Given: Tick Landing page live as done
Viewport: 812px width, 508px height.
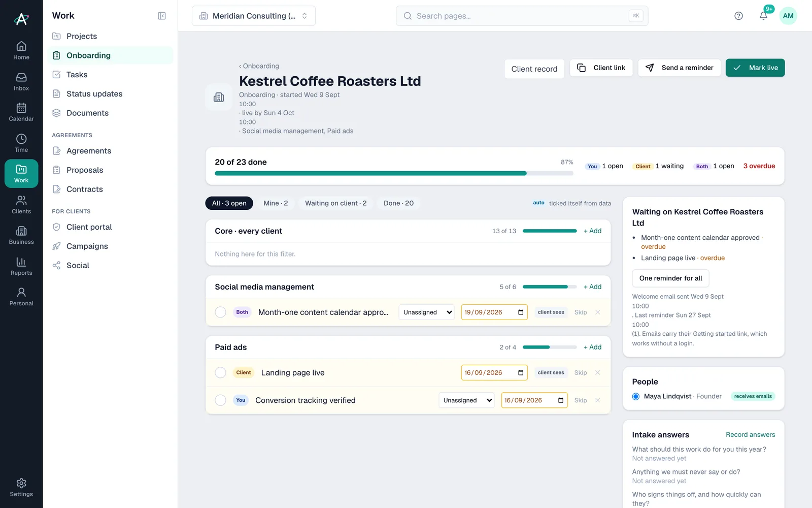Looking at the screenshot, I should click(x=220, y=372).
